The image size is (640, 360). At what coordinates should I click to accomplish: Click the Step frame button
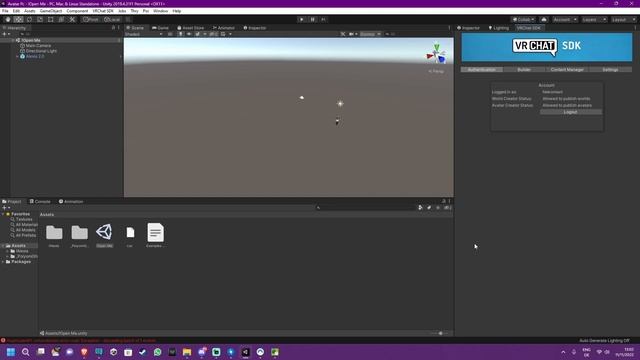[323, 19]
